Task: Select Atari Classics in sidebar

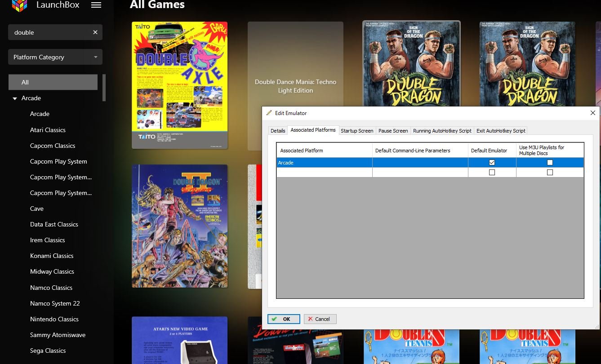Action: 48,130
